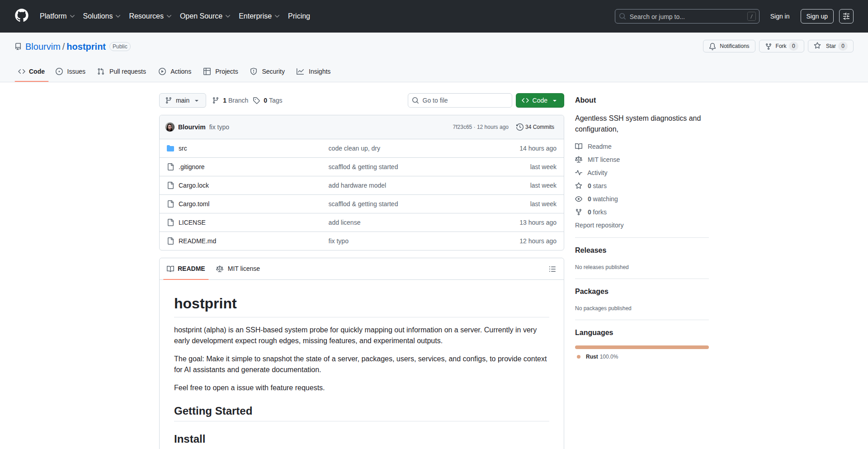Viewport: 868px width, 449px height.
Task: Click the Sign up button
Action: pos(816,16)
